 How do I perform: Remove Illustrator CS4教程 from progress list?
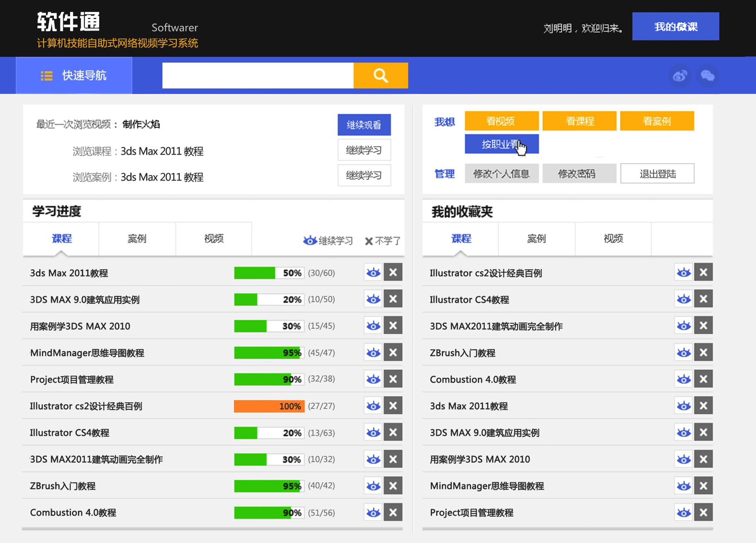(x=393, y=432)
